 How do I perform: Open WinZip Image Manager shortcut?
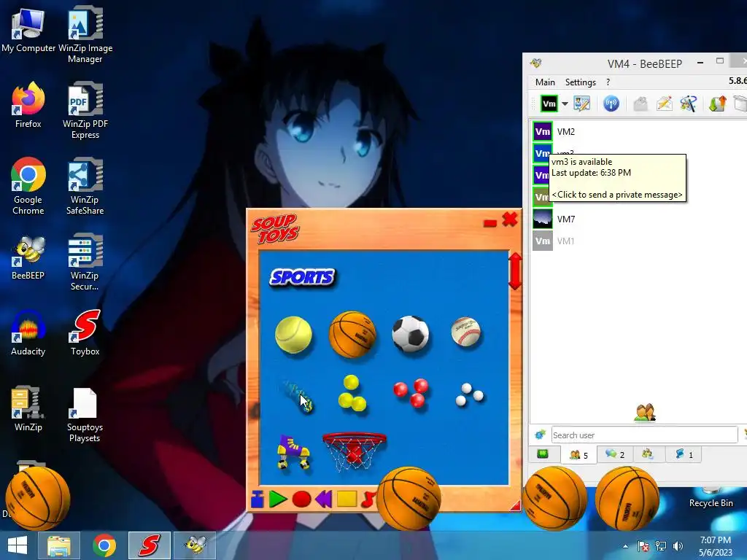point(85,34)
